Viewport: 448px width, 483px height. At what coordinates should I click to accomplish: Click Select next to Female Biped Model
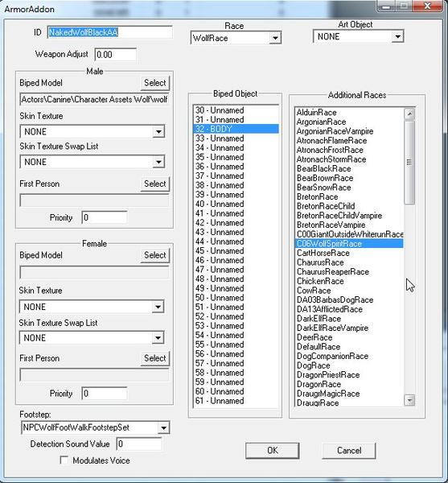tap(154, 255)
